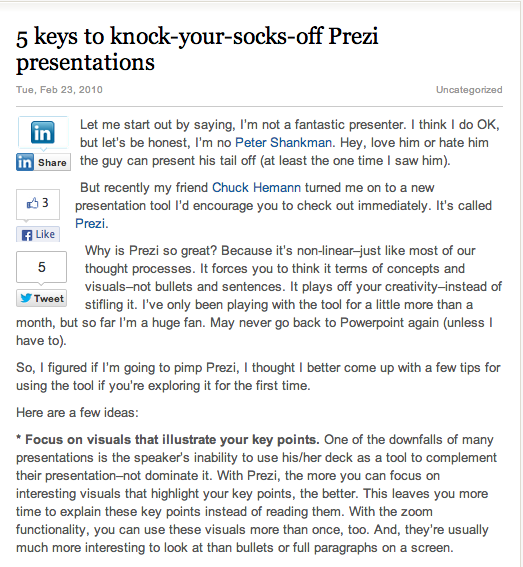Click the article title about Prezi presentations

[197, 49]
